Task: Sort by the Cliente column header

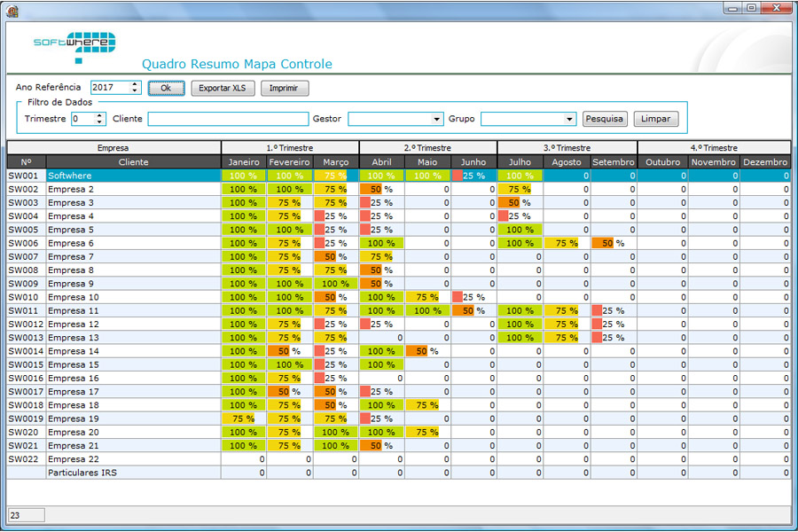Action: (x=133, y=162)
